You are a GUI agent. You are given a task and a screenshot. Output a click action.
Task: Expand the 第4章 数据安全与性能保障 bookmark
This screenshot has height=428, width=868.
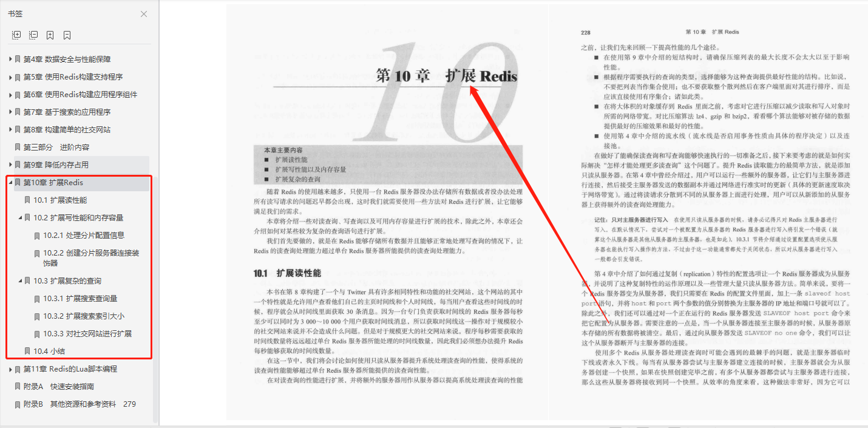point(10,59)
